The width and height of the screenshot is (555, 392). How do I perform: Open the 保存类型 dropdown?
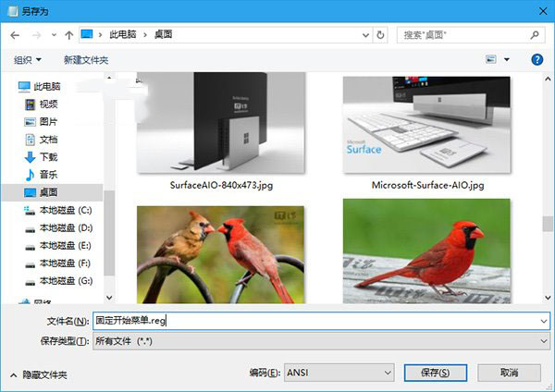tap(321, 341)
